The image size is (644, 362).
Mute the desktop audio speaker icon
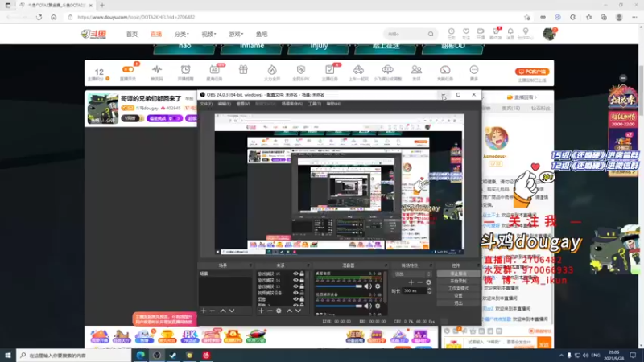[x=368, y=286]
